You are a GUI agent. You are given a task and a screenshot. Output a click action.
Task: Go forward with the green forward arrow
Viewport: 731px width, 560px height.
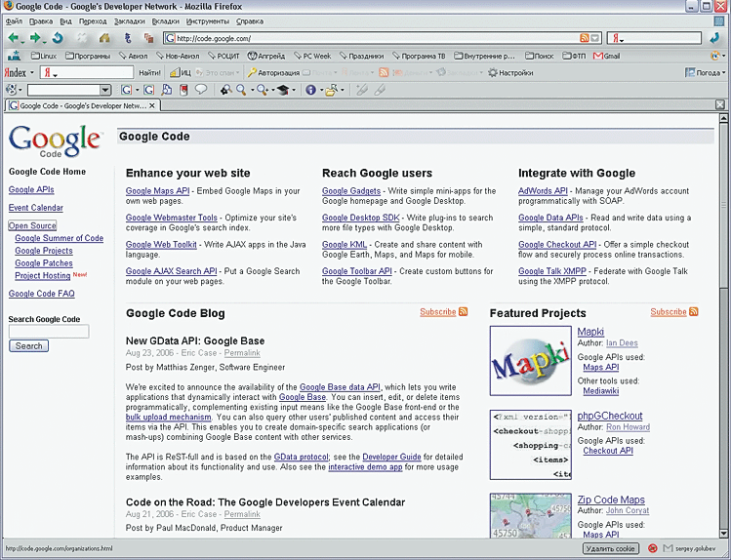pyautogui.click(x=35, y=38)
